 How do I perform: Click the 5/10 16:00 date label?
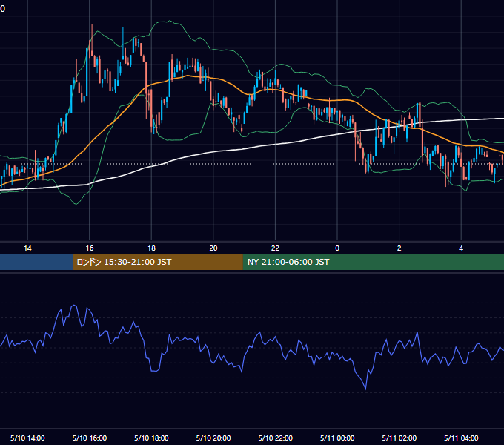tap(90, 438)
